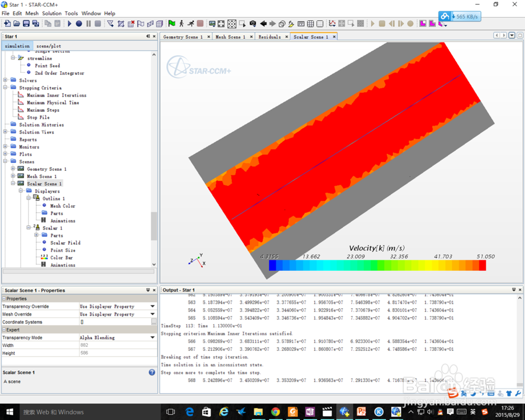The image size is (525, 420).
Task: Open the Tools menu
Action: pyautogui.click(x=71, y=14)
